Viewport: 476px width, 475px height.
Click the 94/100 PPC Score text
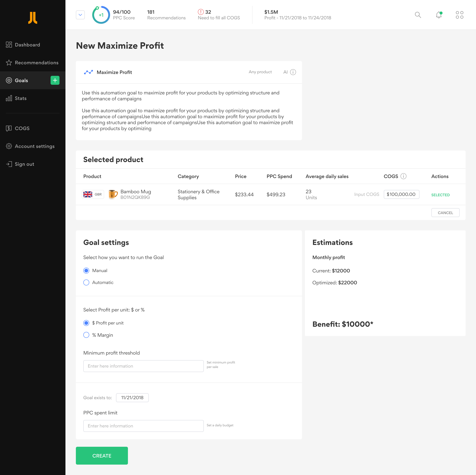coord(124,15)
